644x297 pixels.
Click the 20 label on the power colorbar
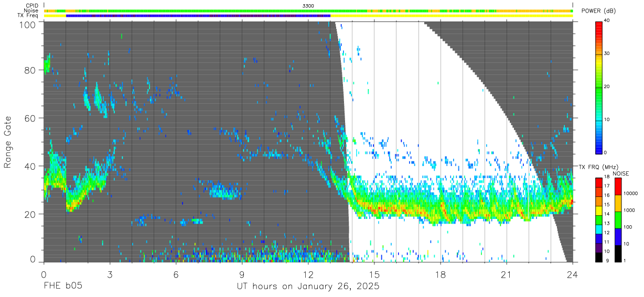coord(607,86)
